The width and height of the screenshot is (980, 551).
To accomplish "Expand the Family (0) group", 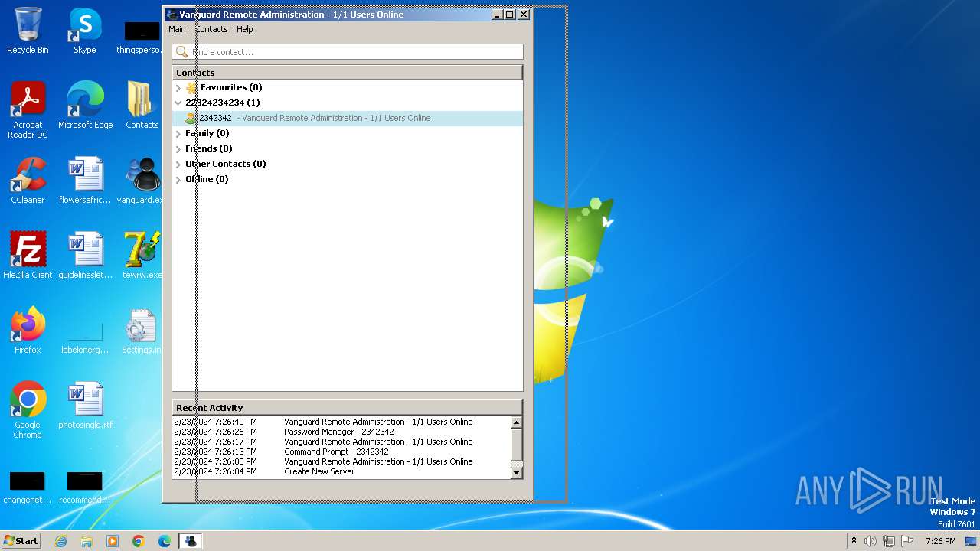I will click(178, 134).
